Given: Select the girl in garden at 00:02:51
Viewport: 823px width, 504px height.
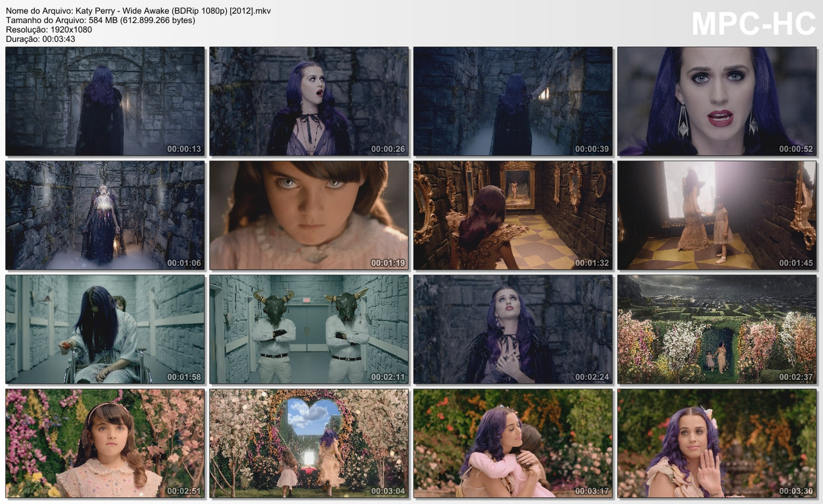Looking at the screenshot, I should 104,444.
